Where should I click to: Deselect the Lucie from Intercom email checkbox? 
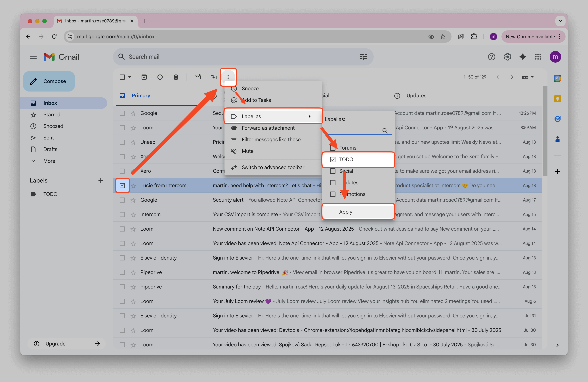(122, 186)
